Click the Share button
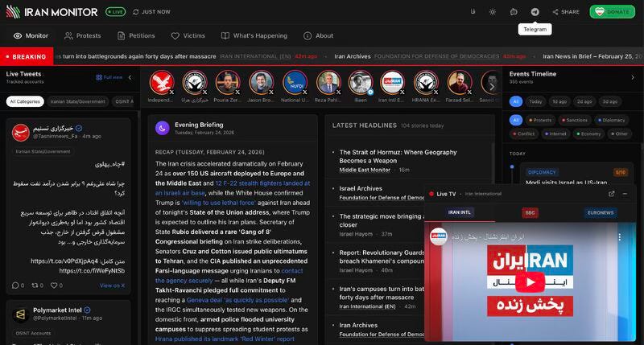 (566, 12)
